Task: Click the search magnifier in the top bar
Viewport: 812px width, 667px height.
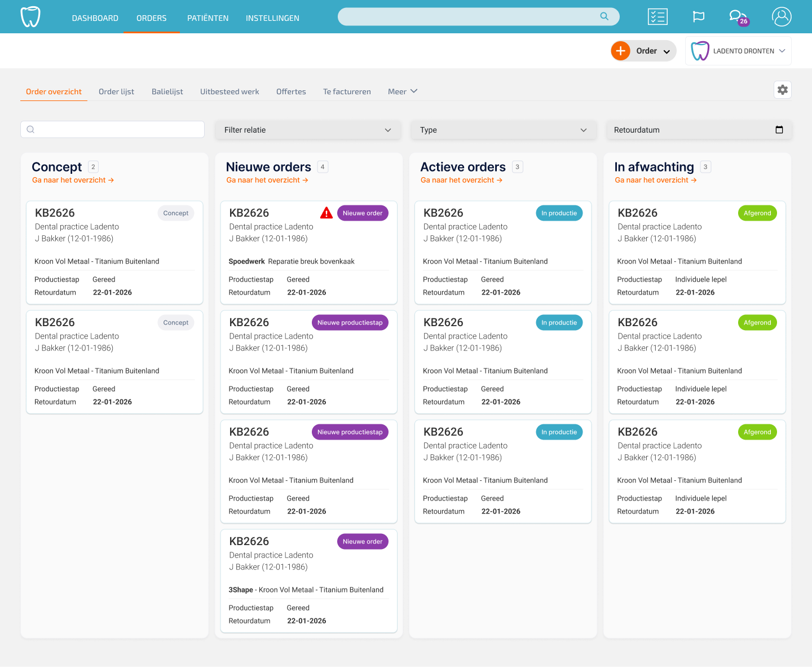Action: [x=604, y=16]
